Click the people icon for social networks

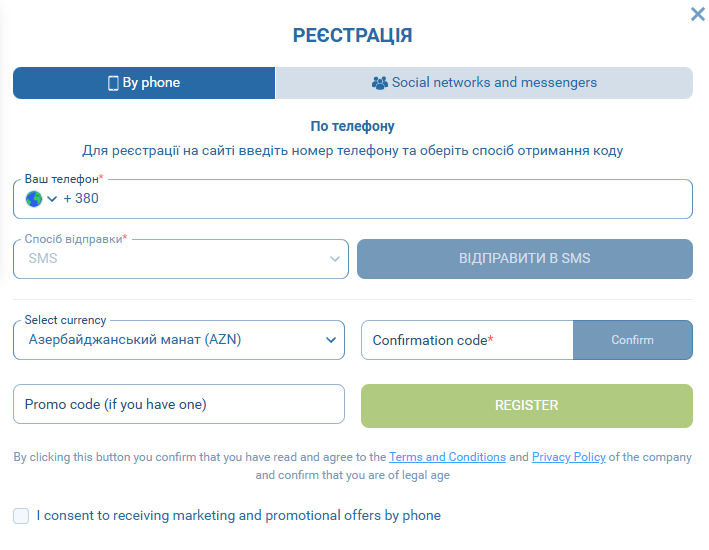pyautogui.click(x=379, y=83)
